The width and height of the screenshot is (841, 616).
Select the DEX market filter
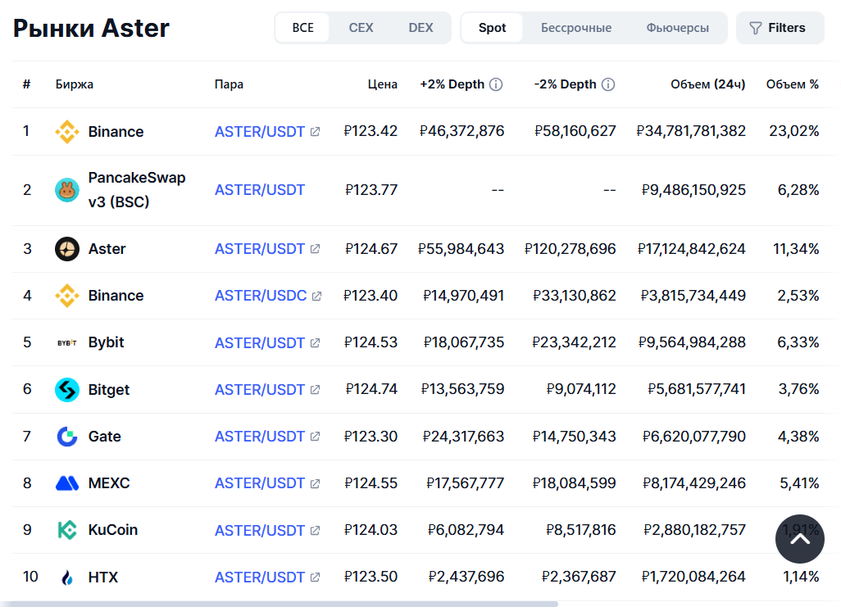click(x=420, y=28)
